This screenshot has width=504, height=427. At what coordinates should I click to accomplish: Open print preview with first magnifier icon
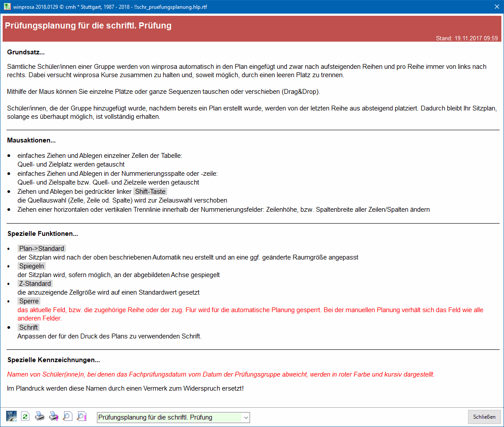tap(68, 416)
